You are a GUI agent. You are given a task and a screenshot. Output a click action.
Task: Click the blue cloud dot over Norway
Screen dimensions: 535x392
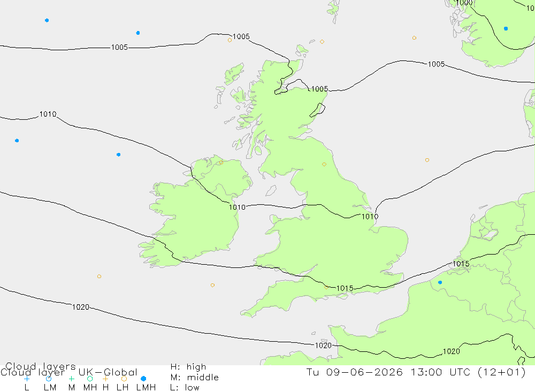pyautogui.click(x=506, y=29)
